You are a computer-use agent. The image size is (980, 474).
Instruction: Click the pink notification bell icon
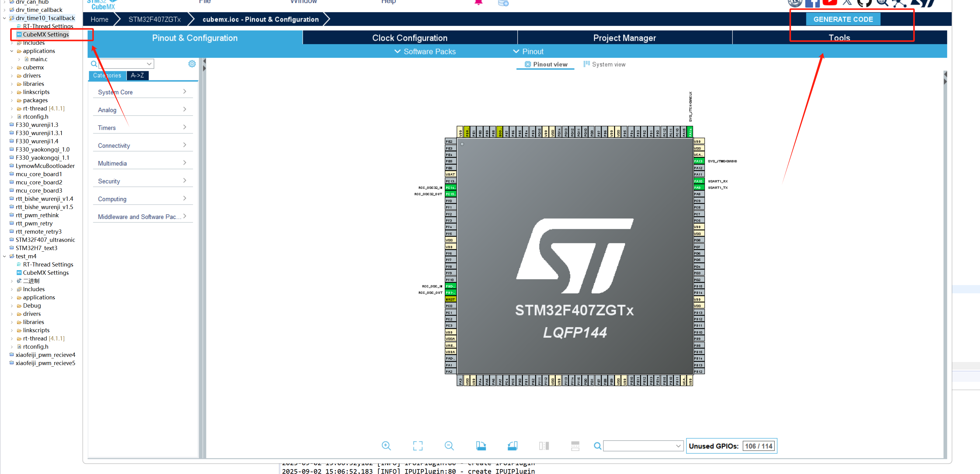[x=478, y=2]
